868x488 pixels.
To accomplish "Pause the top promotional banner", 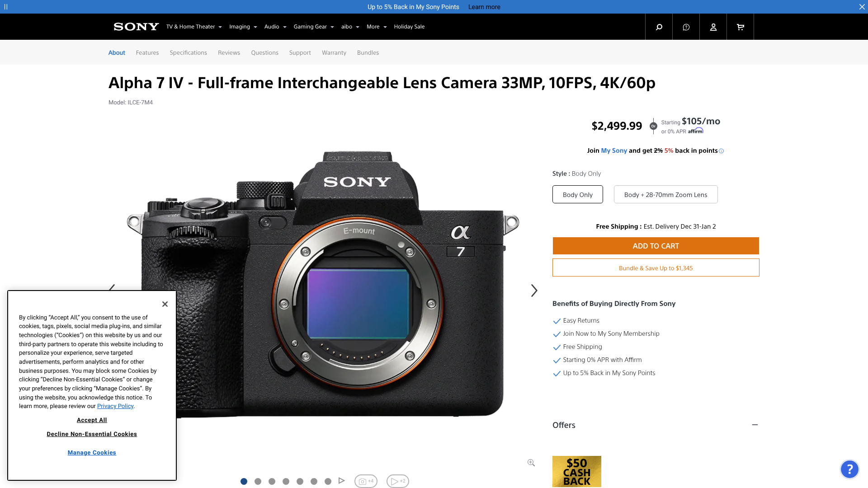I will (x=6, y=7).
